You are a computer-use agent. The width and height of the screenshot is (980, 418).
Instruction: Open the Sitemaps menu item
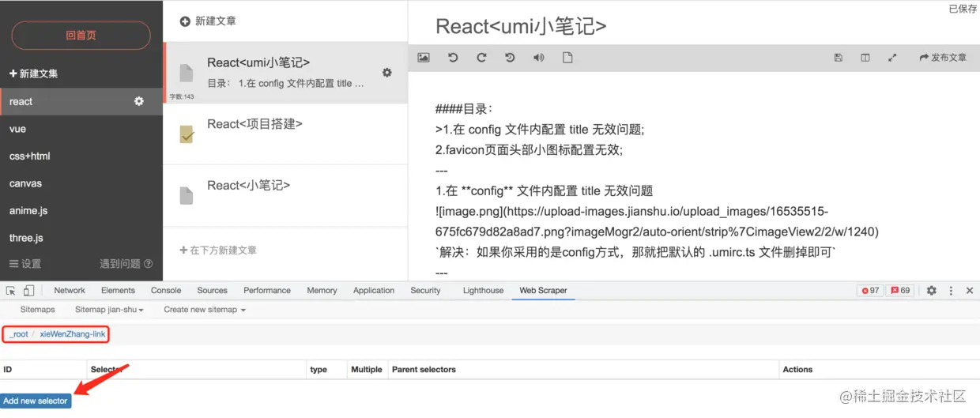tap(38, 310)
